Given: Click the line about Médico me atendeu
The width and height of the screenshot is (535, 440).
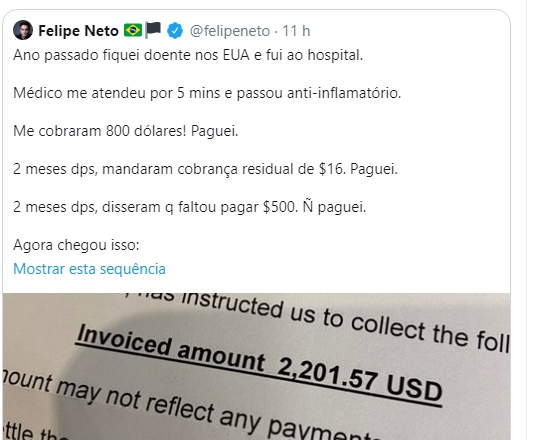Looking at the screenshot, I should point(207,93).
